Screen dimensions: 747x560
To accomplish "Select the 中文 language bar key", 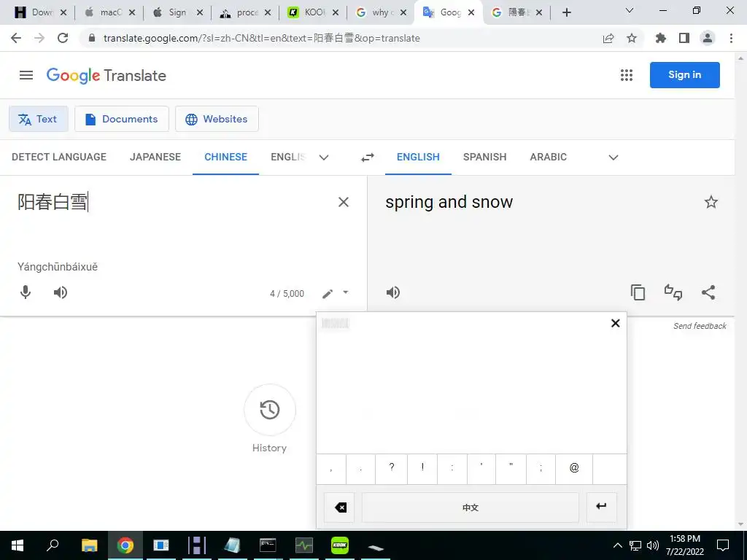I will click(471, 507).
